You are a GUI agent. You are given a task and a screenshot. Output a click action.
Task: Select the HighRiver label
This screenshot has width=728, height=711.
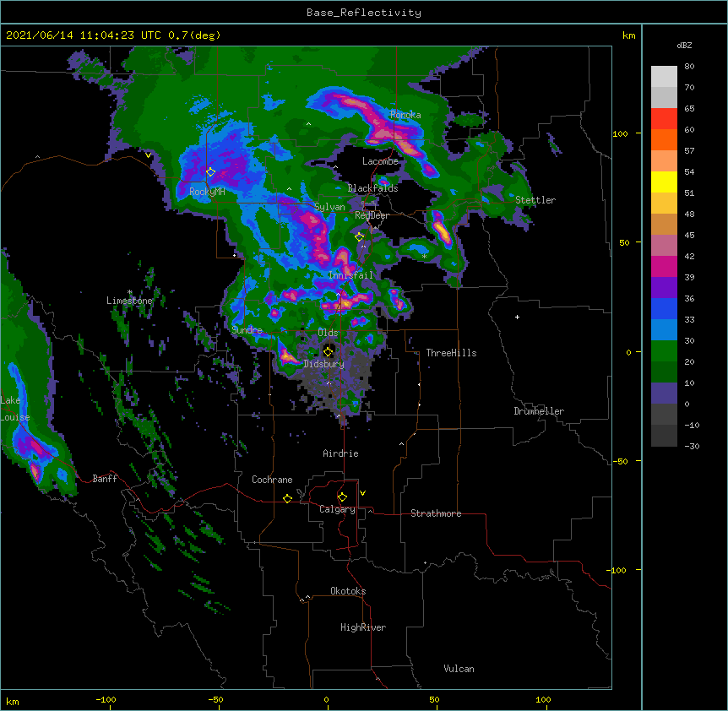[363, 627]
